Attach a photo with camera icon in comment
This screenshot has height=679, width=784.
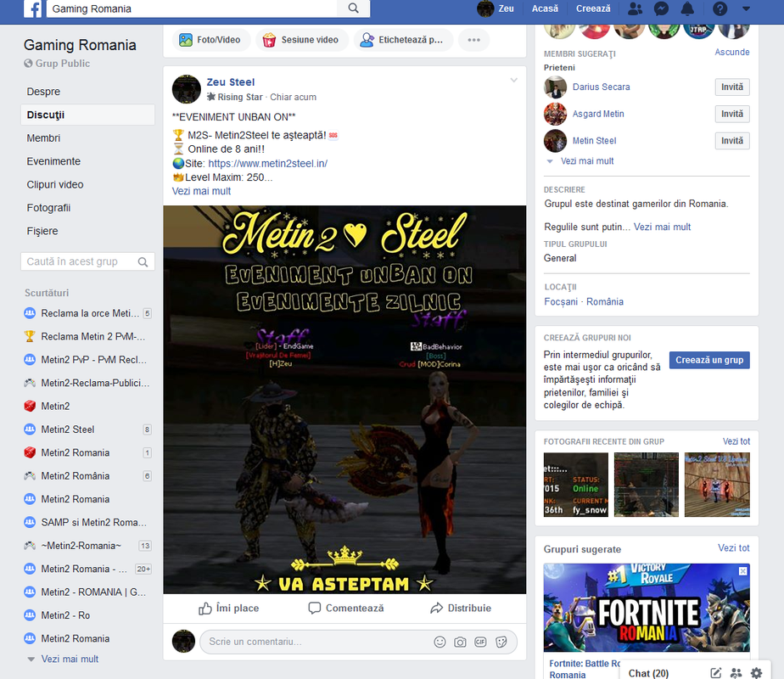click(460, 642)
